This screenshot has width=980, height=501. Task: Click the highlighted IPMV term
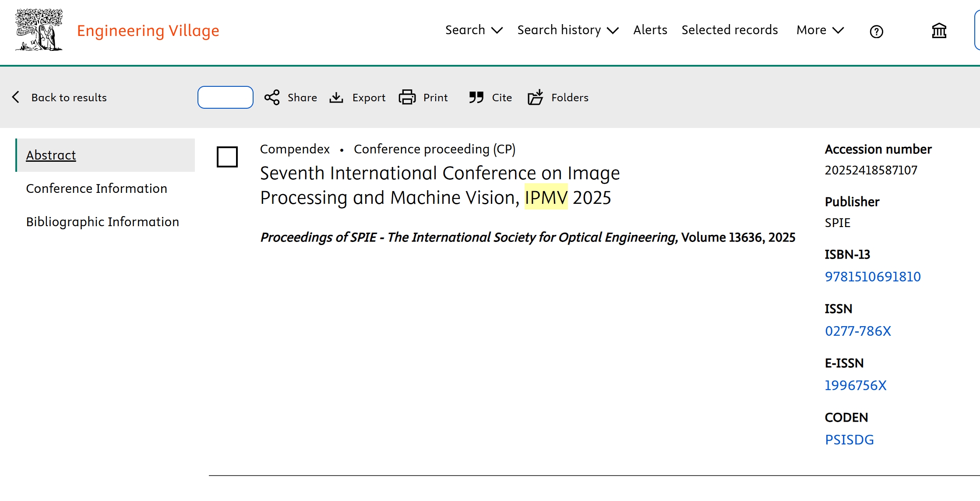point(546,197)
